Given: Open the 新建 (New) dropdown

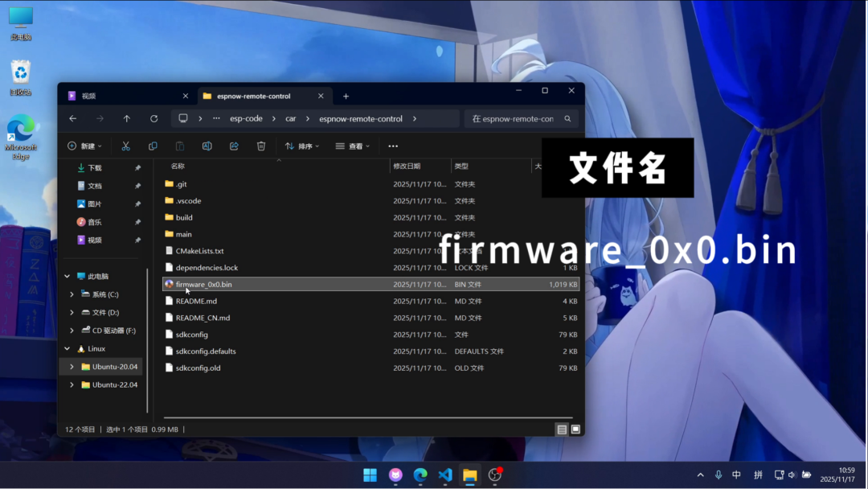Looking at the screenshot, I should coord(84,146).
